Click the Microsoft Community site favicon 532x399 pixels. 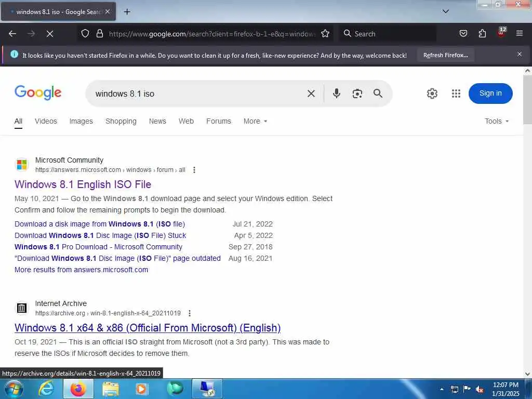pyautogui.click(x=22, y=165)
